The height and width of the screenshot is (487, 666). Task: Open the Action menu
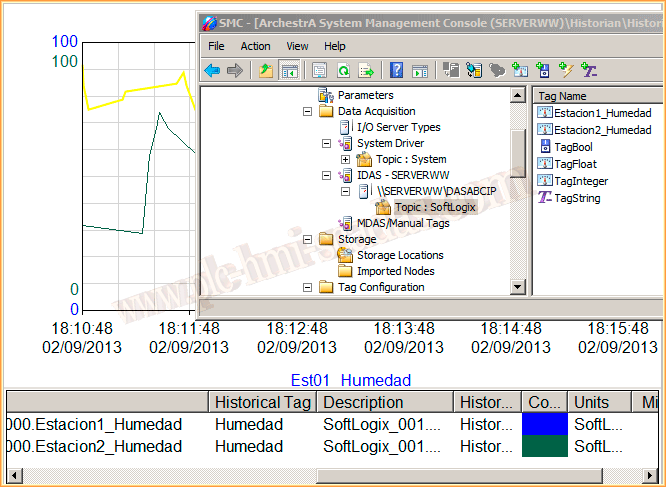[255, 46]
